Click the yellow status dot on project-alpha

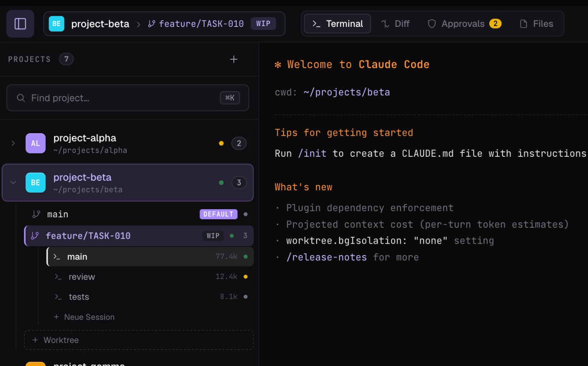pyautogui.click(x=221, y=143)
